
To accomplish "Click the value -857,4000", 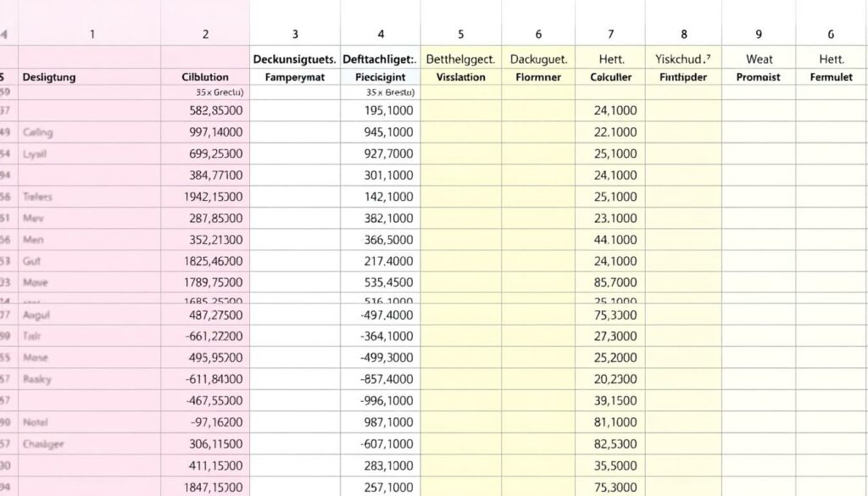I will [387, 379].
